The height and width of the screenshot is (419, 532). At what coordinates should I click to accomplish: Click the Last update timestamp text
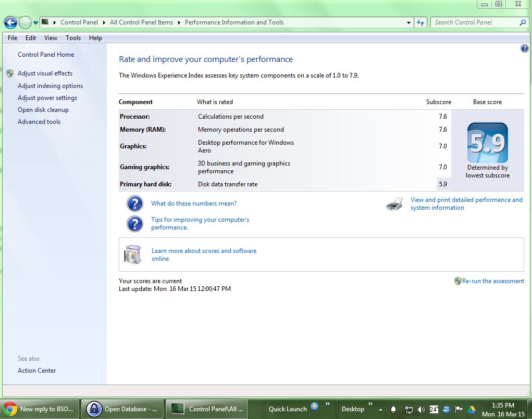(175, 289)
